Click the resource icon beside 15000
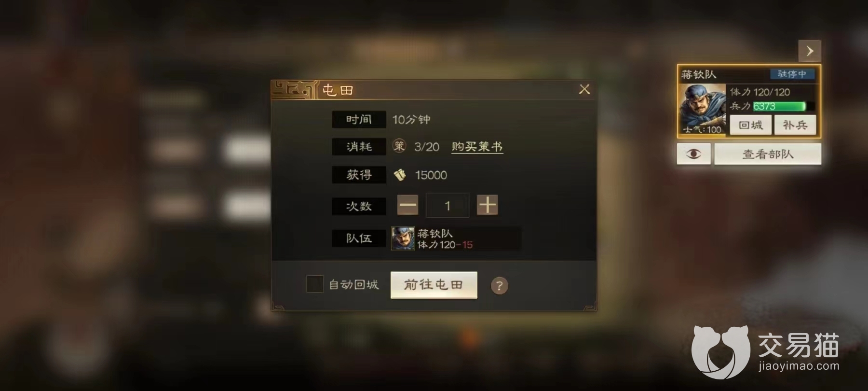Image resolution: width=868 pixels, height=391 pixels. point(400,175)
